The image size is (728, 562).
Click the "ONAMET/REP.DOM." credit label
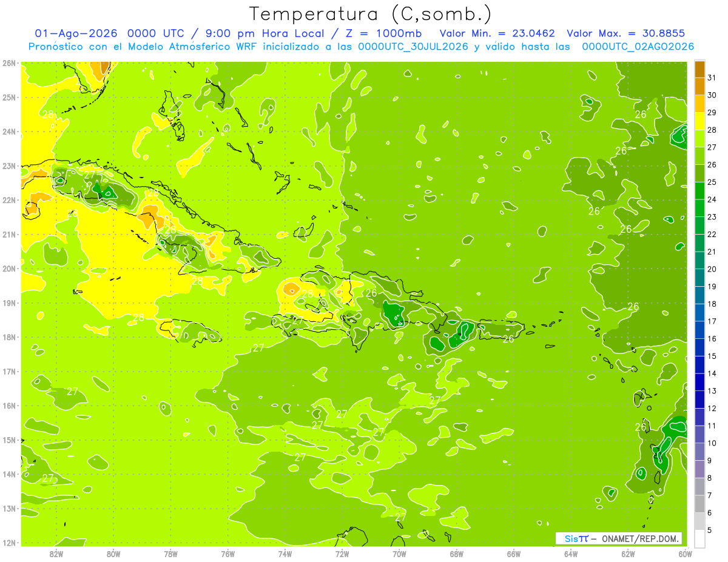641,538
